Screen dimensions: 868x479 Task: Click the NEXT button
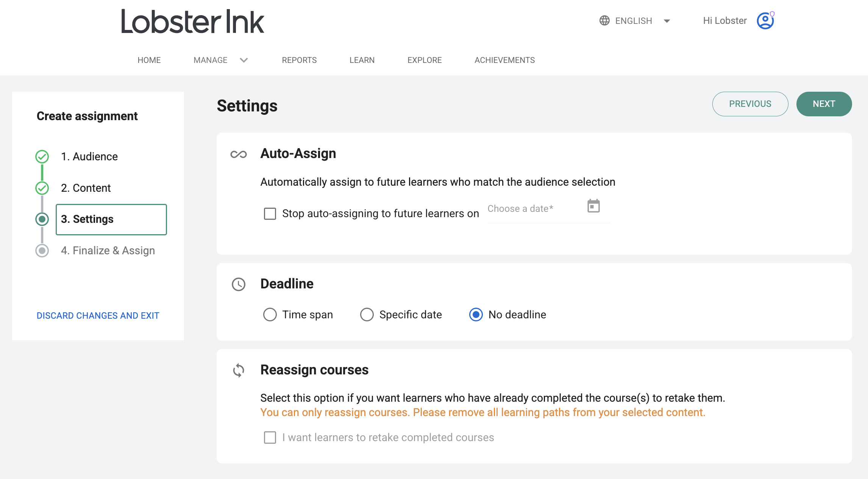824,104
